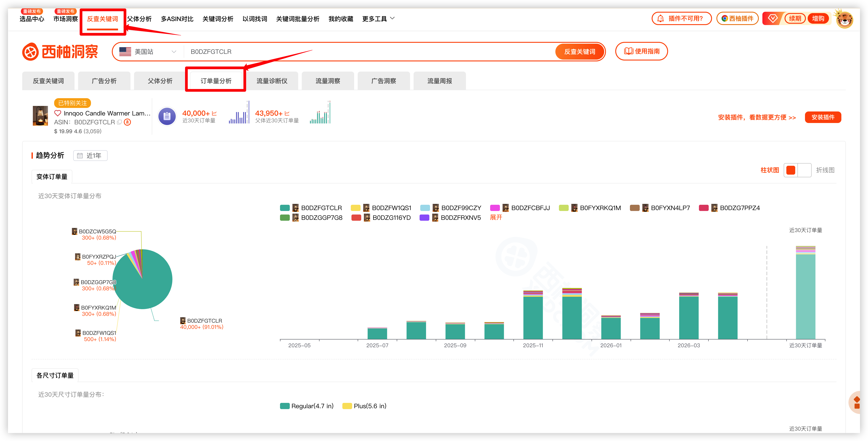This screenshot has width=868, height=441.
Task: Click the B0DZFGTCLR teal legend color swatch
Action: tap(285, 208)
